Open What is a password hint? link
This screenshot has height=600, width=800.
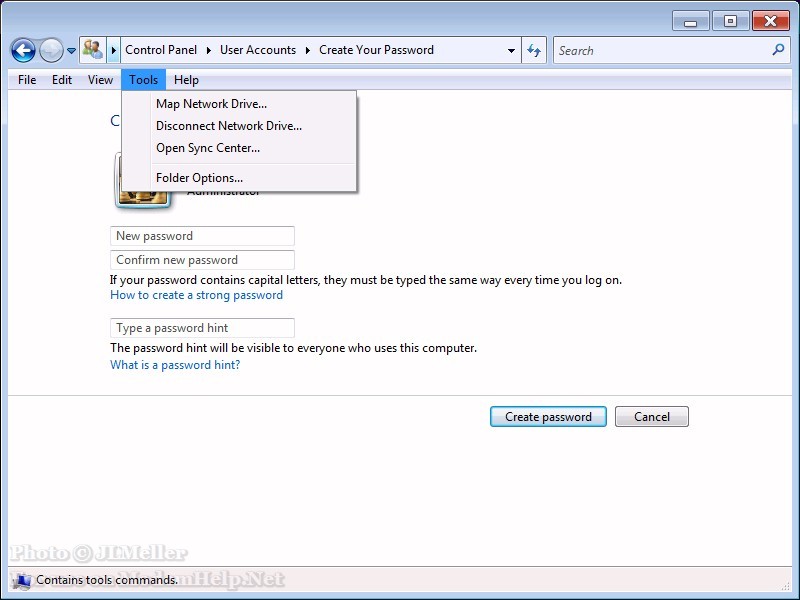[x=175, y=365]
